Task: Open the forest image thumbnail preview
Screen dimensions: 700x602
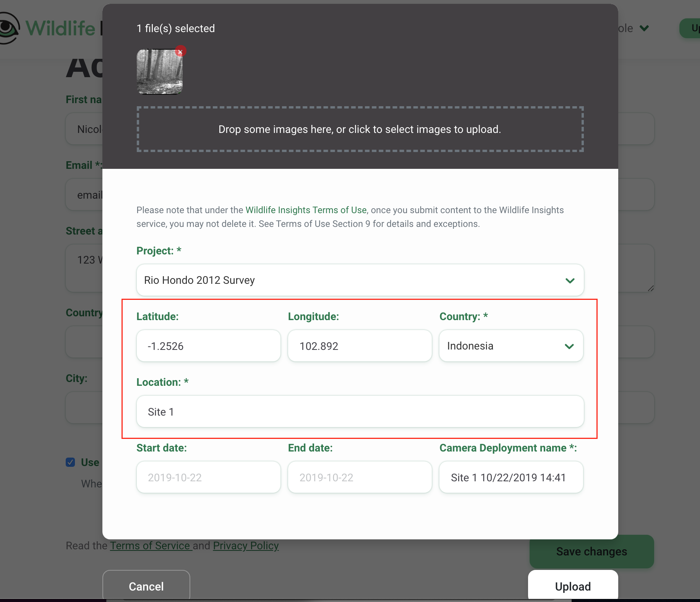Action: point(160,72)
